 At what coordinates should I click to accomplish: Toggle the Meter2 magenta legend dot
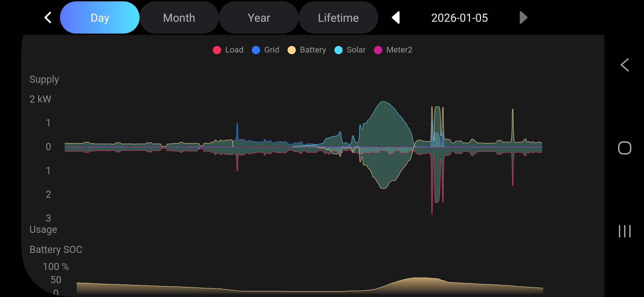click(378, 50)
